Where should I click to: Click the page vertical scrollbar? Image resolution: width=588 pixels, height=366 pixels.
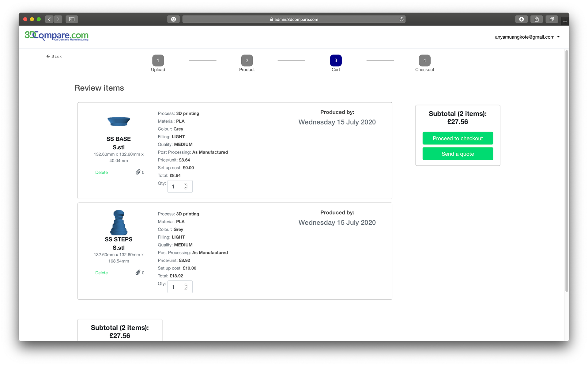pyautogui.click(x=567, y=171)
